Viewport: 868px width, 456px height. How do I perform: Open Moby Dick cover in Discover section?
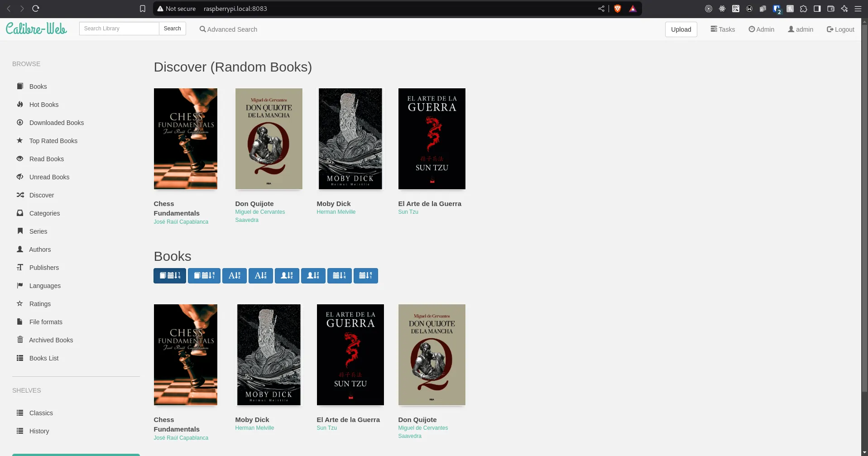pos(350,139)
